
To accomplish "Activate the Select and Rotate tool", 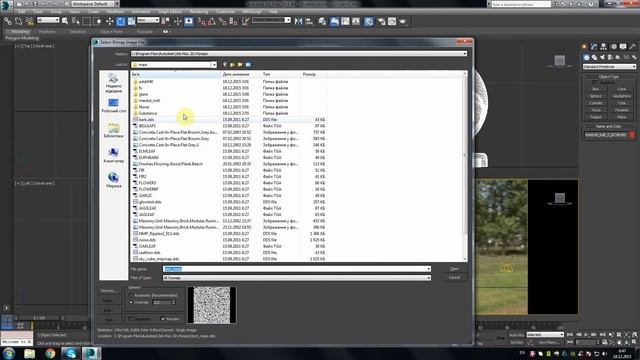I will pyautogui.click(x=120, y=21).
